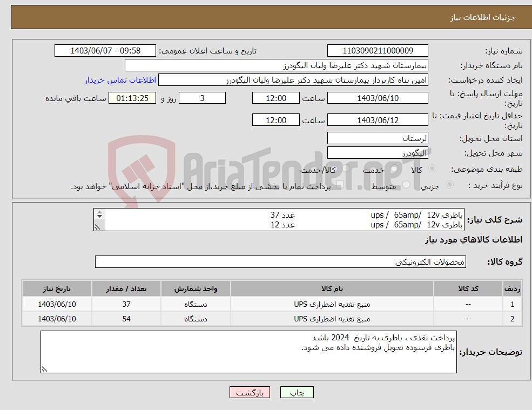This screenshot has height=410, width=532.
Task: Click the buyer notes text area
Action: coord(248,352)
